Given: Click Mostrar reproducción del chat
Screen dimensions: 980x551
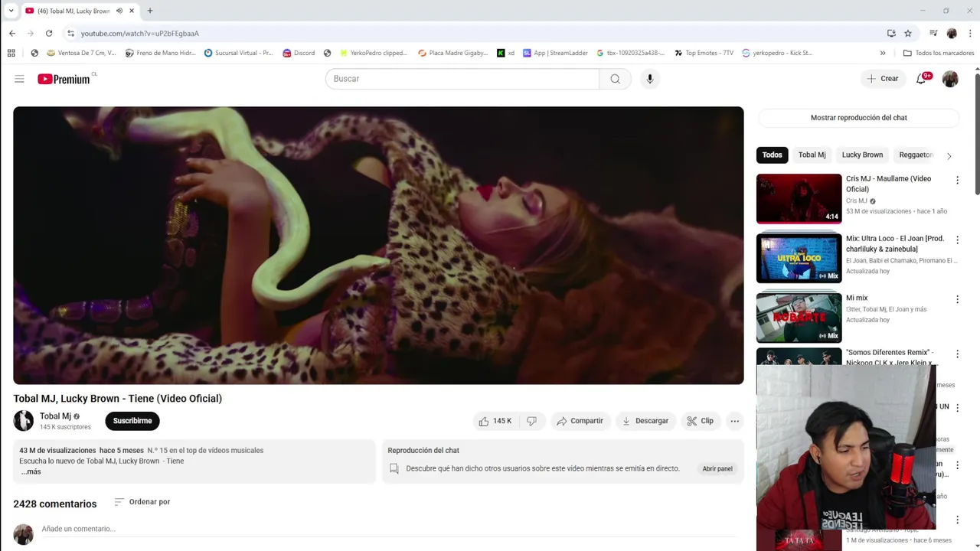Looking at the screenshot, I should pyautogui.click(x=858, y=118).
